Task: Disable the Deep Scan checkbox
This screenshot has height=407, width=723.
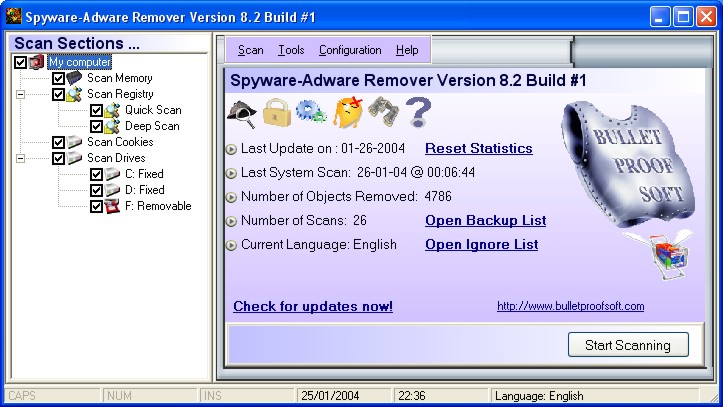Action: pos(96,126)
